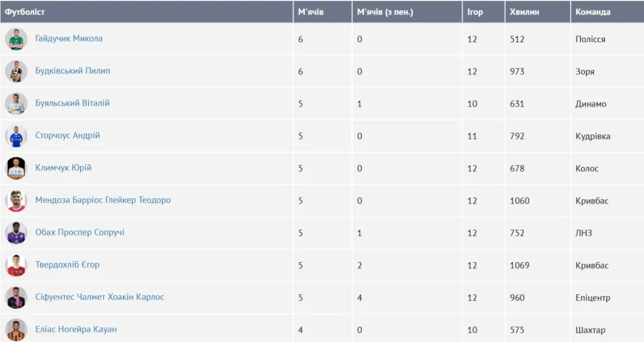
Task: Select Еліас Ногейра Кауан's avatar
Action: tap(16, 329)
